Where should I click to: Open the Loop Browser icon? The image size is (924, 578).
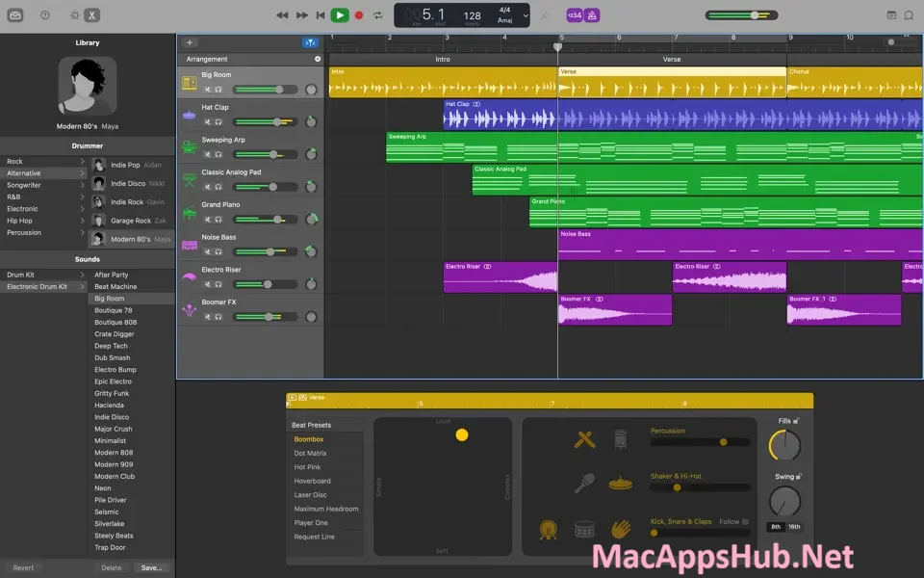coord(910,15)
